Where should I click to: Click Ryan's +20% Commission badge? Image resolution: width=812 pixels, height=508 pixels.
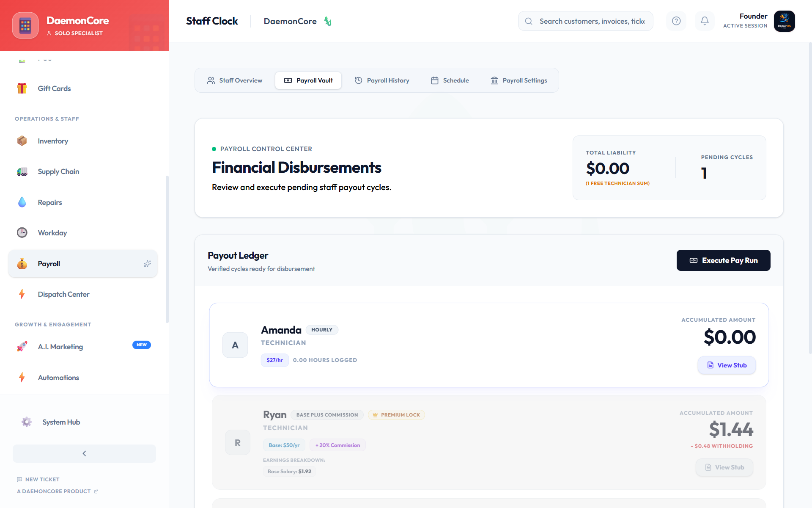[x=338, y=445]
